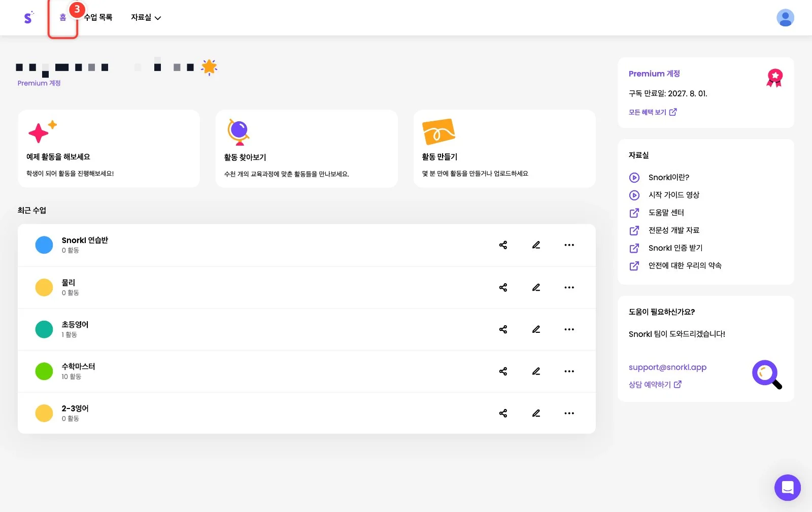The width and height of the screenshot is (812, 512).
Task: Edit the Snorkl 연습반 class
Action: pyautogui.click(x=536, y=245)
